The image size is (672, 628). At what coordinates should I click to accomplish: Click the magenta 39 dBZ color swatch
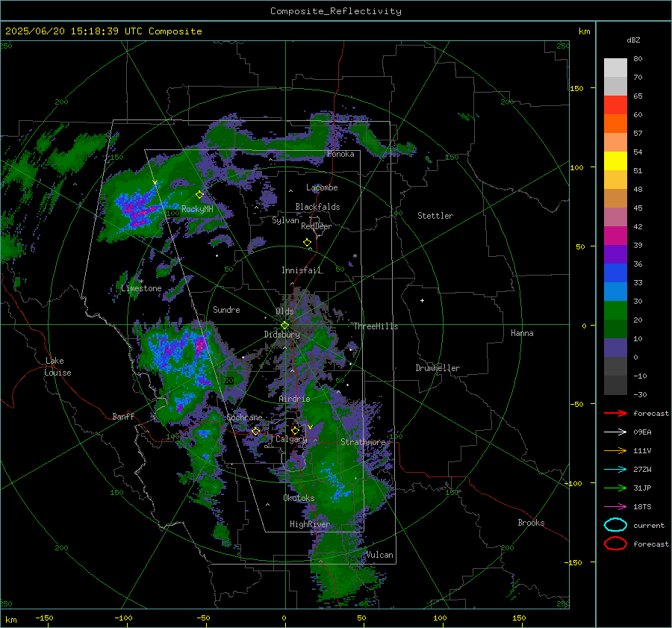coord(615,235)
